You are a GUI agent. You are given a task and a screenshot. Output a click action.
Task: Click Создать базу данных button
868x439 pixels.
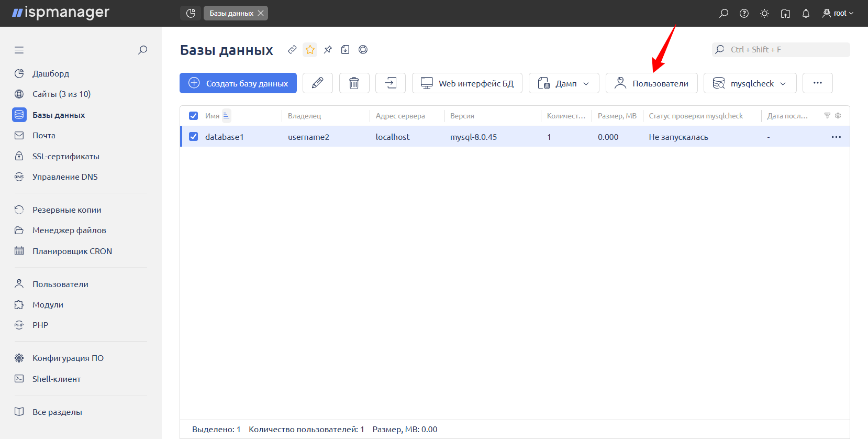click(238, 83)
